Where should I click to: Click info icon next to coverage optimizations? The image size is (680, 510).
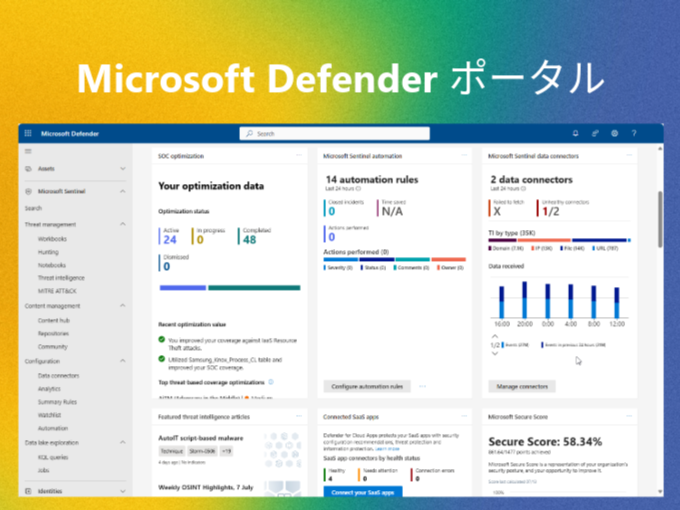(x=271, y=382)
